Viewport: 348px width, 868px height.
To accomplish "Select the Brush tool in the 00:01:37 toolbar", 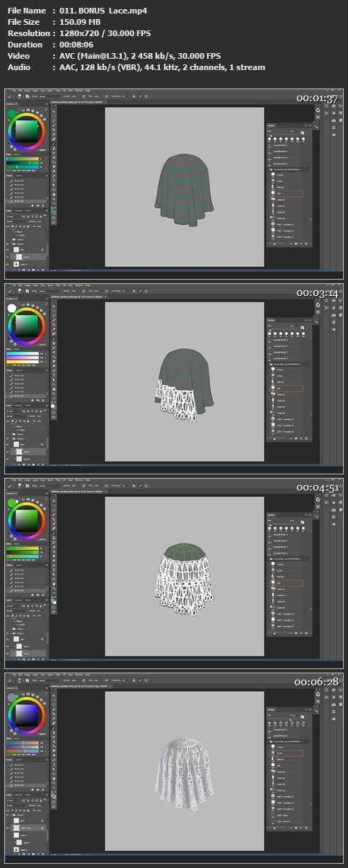I will point(54,144).
